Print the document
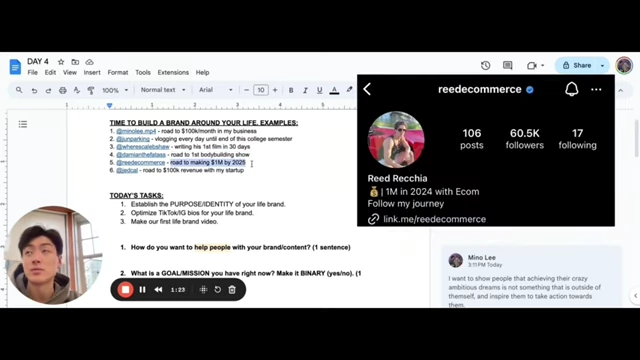The height and width of the screenshot is (360, 640). [62, 90]
